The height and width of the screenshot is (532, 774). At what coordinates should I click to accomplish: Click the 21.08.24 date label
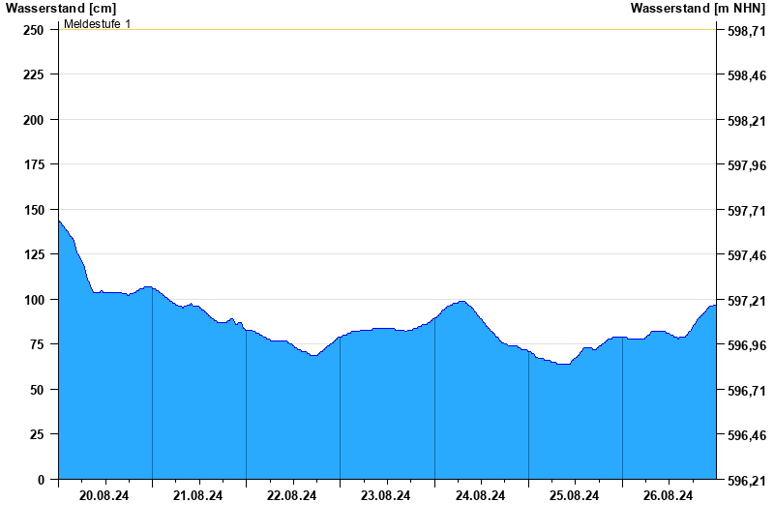198,496
